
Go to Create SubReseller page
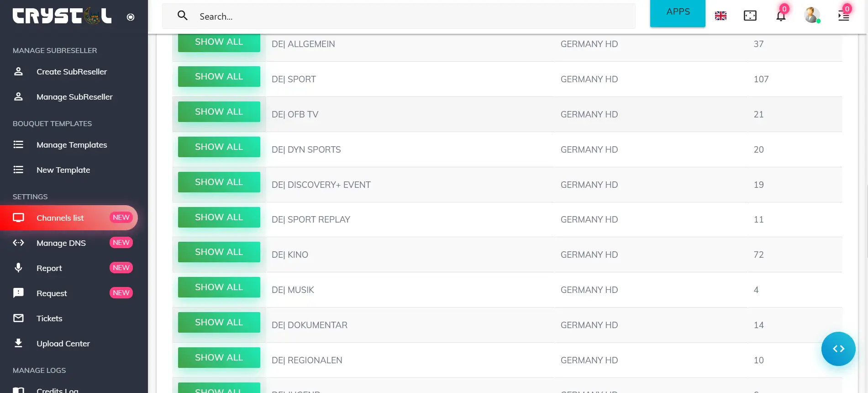72,72
